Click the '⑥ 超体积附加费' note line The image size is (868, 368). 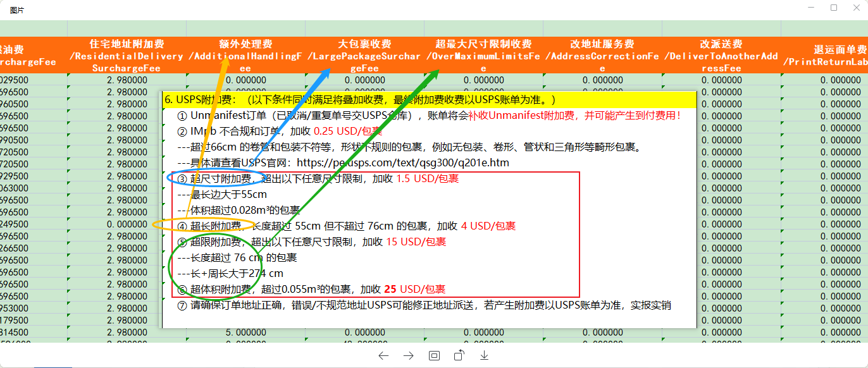(x=311, y=290)
